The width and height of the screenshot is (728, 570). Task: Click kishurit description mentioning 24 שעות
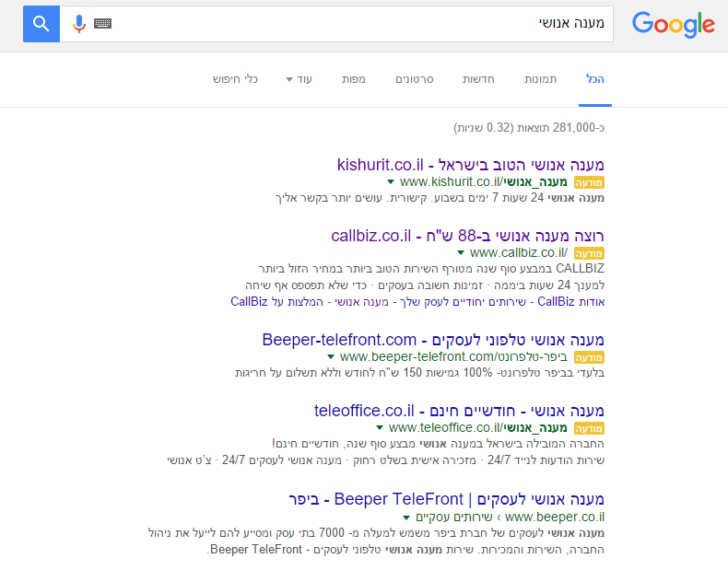[440, 198]
